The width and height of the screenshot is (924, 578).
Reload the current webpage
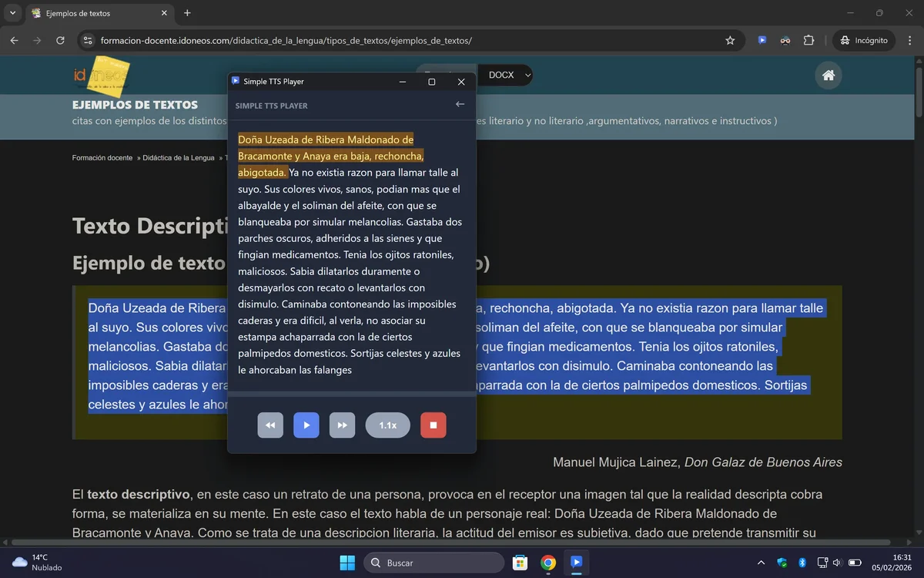tap(60, 40)
